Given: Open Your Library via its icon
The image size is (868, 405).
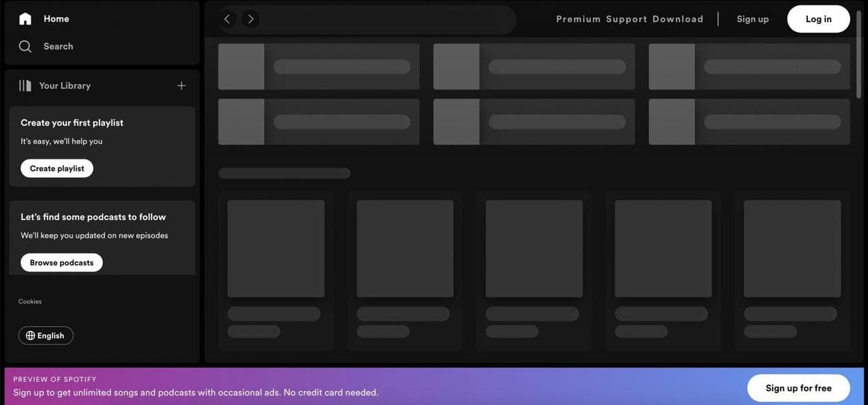Looking at the screenshot, I should point(25,86).
